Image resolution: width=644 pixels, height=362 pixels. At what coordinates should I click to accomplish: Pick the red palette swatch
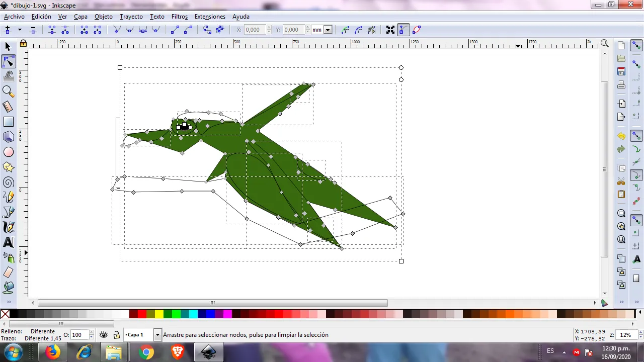pos(142,314)
